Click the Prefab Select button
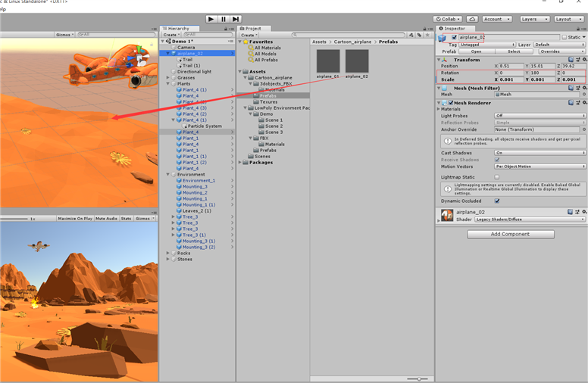Image resolution: width=588 pixels, height=383 pixels. 514,51
